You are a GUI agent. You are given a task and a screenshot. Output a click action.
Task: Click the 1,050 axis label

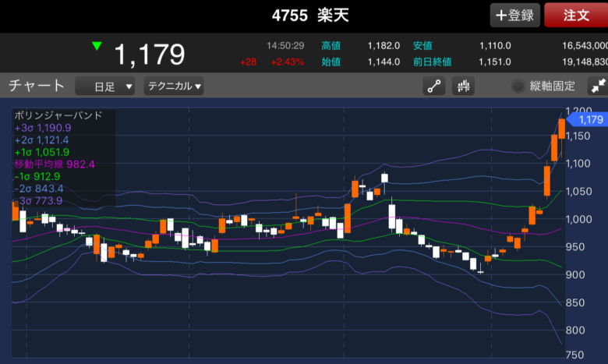pos(578,192)
